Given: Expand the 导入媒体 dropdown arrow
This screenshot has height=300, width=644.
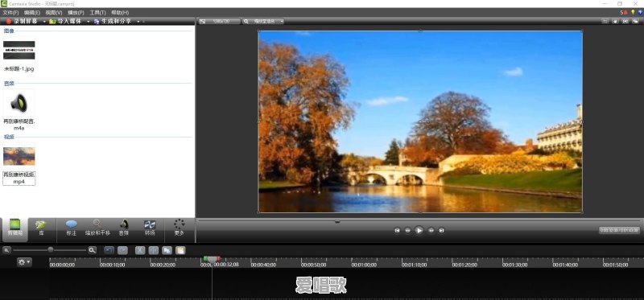Looking at the screenshot, I should tap(88, 22).
